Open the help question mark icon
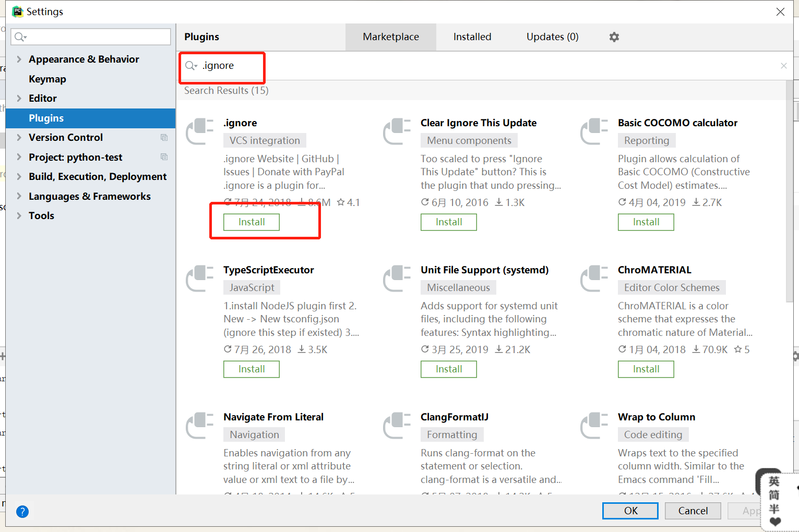Viewport: 799px width, 532px height. coord(22,512)
